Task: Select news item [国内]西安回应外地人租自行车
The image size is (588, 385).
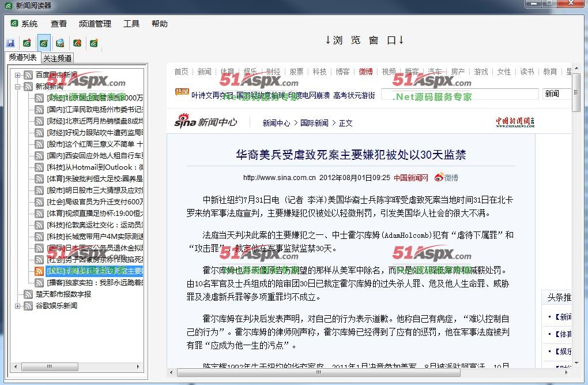Action: point(95,155)
